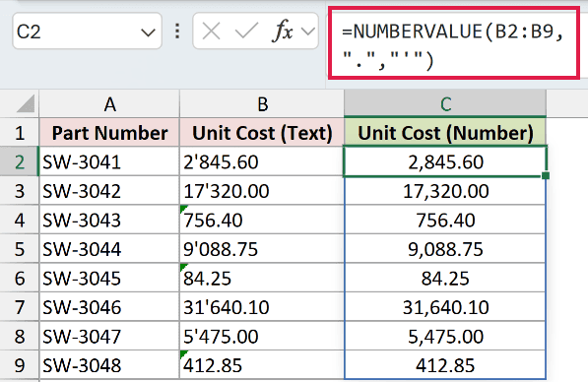The width and height of the screenshot is (588, 382).
Task: Select row 7 header
Action: point(20,307)
